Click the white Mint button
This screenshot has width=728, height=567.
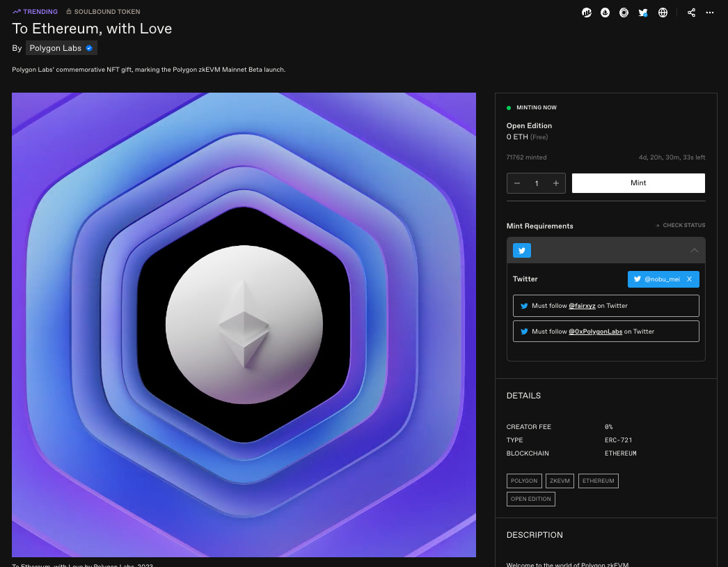[638, 183]
